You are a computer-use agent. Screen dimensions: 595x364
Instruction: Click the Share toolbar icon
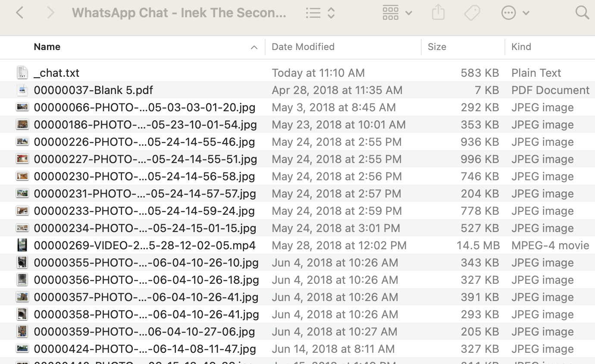pyautogui.click(x=438, y=12)
